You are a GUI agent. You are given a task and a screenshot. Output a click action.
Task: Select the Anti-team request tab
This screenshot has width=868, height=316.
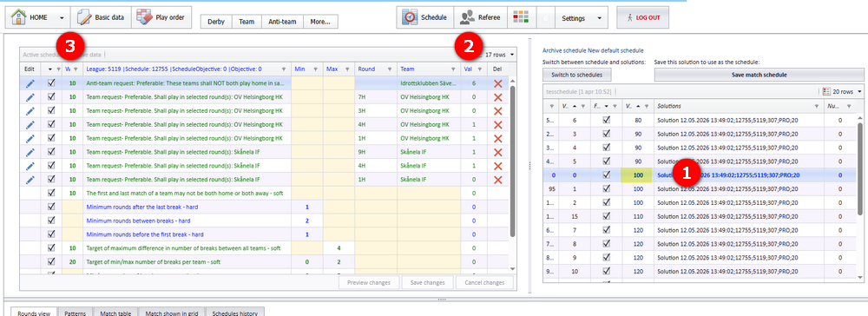282,22
